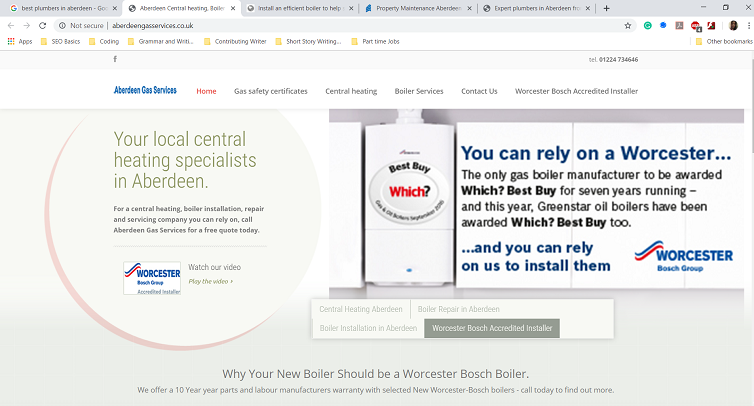754x406 pixels.
Task: Click the address bar URL aberdeengasservices.co.uk
Action: coord(153,25)
